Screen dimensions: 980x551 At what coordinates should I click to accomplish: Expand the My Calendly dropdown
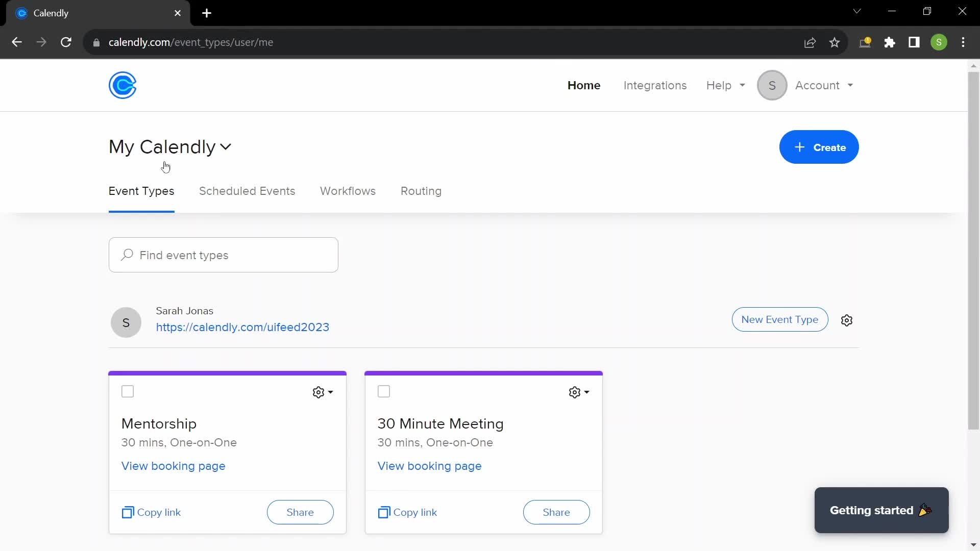click(170, 146)
